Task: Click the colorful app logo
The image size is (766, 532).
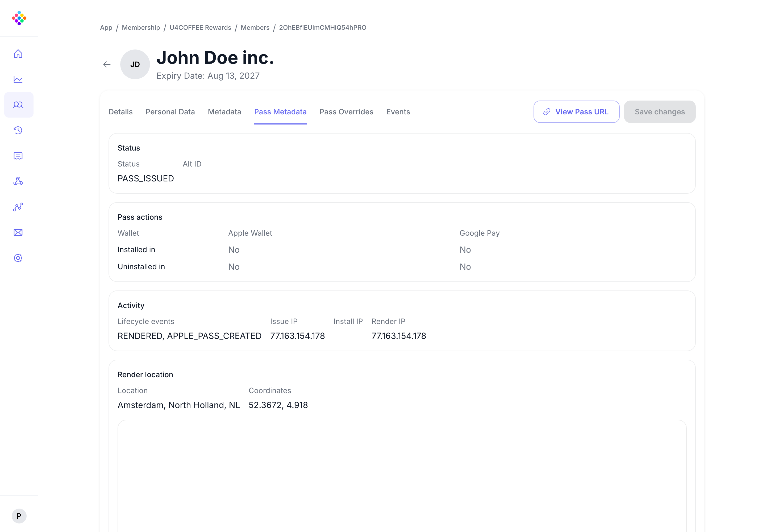Action: tap(19, 18)
